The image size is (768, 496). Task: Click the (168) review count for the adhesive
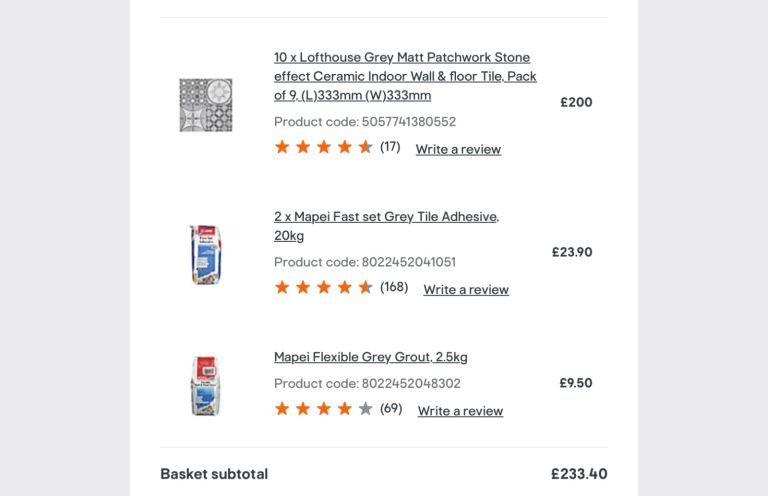click(x=394, y=287)
